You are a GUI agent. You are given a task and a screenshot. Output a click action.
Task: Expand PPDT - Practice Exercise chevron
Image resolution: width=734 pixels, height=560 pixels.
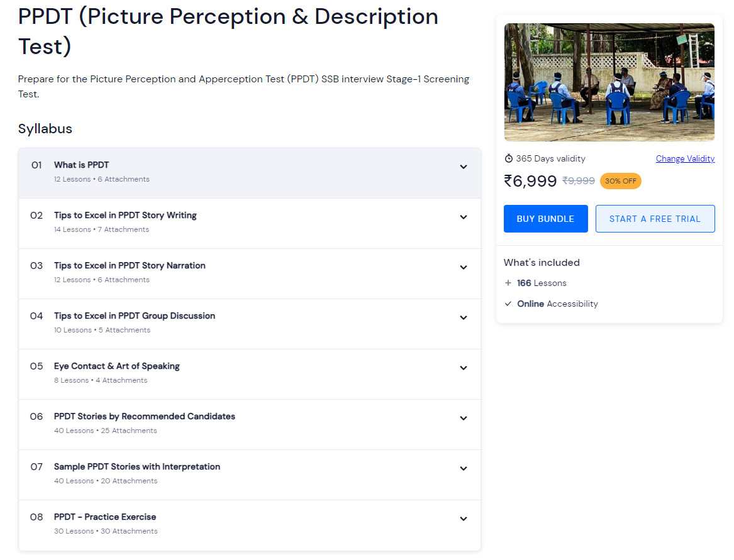[464, 519]
